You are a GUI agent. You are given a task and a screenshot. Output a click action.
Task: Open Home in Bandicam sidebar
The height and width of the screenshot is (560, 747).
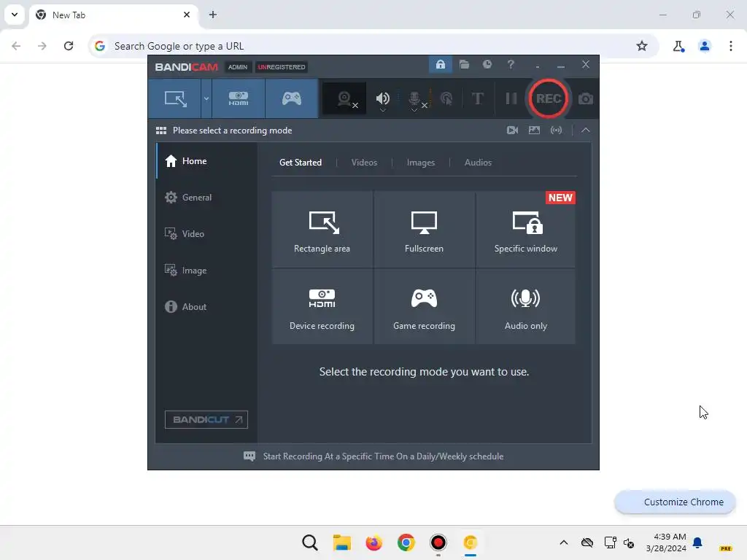[206, 161]
